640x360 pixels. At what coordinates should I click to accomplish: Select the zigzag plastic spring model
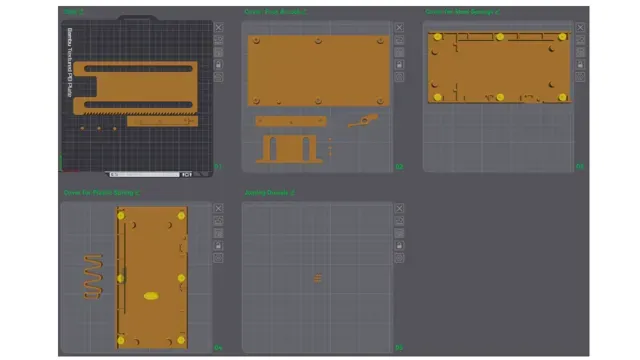click(x=93, y=276)
